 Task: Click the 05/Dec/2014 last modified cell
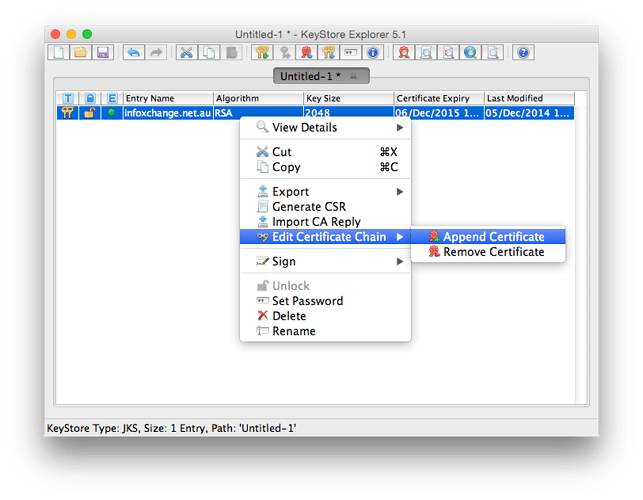[x=529, y=113]
